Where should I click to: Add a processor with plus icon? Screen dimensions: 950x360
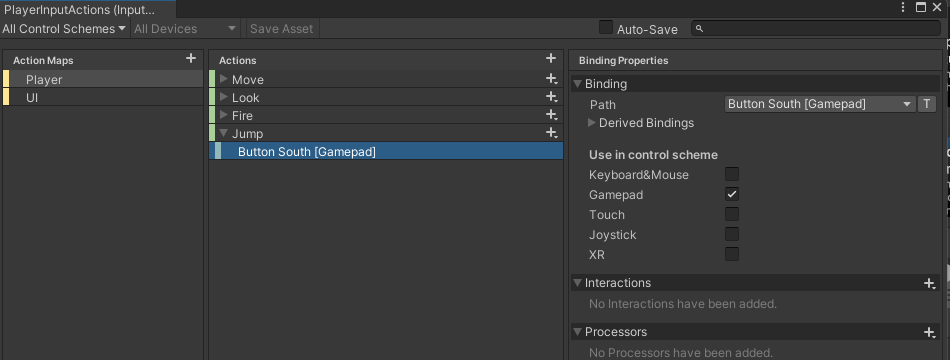(x=929, y=332)
